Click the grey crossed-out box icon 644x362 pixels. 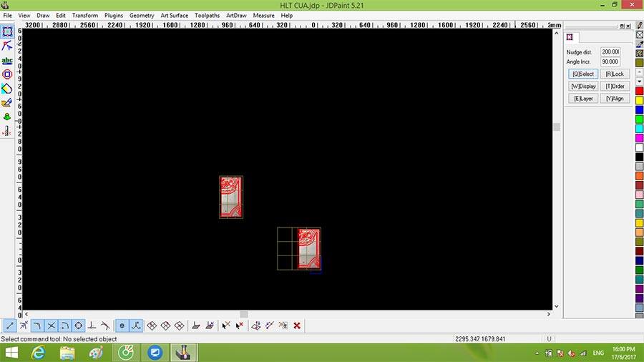pos(283,326)
